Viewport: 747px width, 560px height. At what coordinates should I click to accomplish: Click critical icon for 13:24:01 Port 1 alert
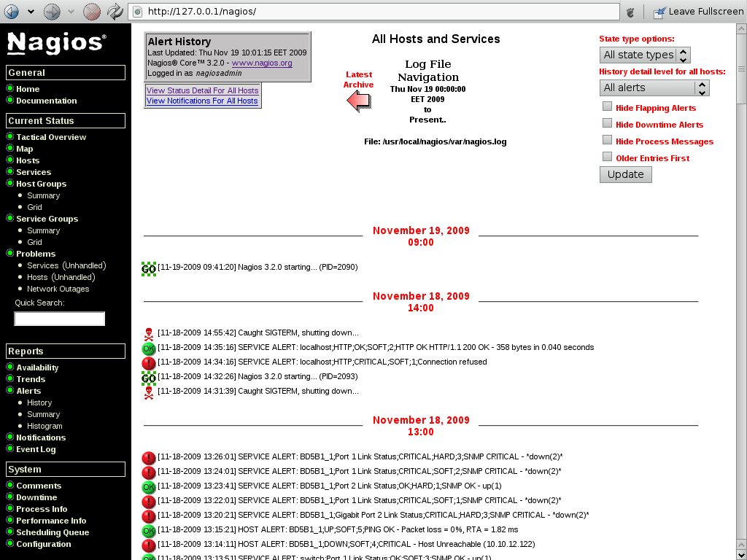(149, 472)
